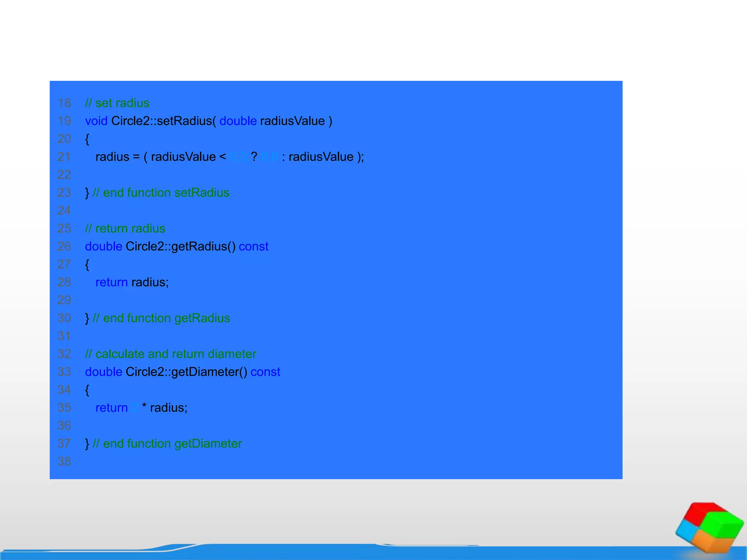
Task: Click 'return radius;' statement on line 28
Action: (x=132, y=282)
